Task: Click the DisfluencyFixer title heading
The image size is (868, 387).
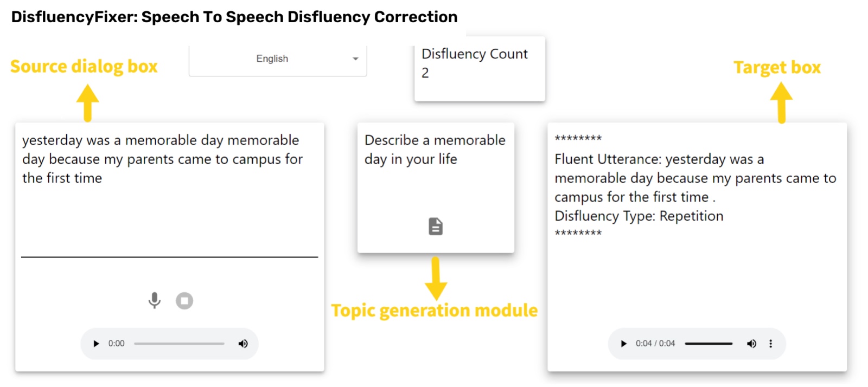Action: (x=234, y=17)
